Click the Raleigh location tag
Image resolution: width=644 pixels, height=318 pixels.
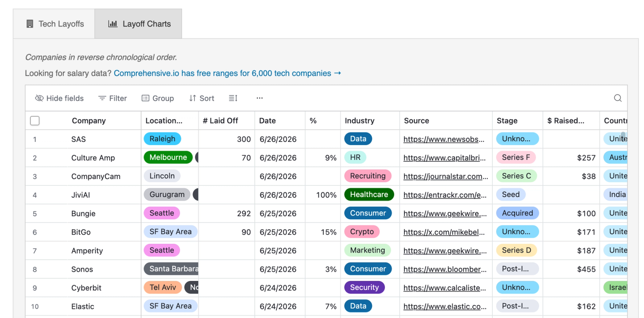[x=162, y=139]
